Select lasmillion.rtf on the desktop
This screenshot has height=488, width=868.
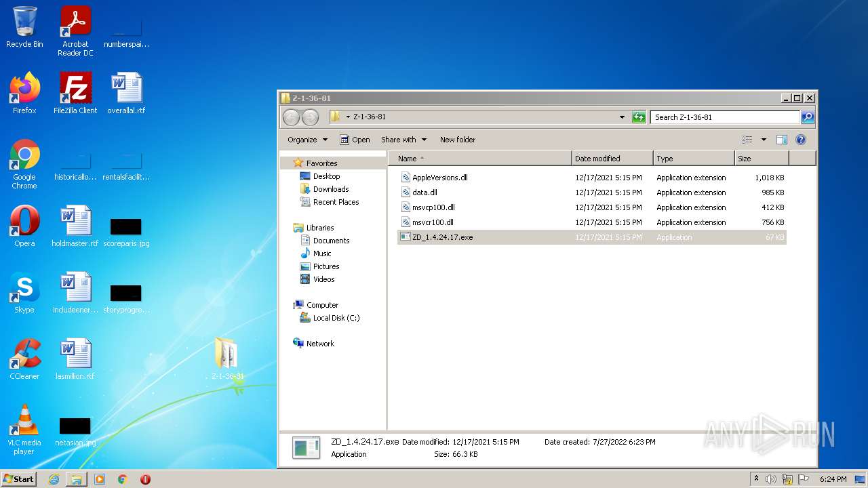[x=75, y=359]
